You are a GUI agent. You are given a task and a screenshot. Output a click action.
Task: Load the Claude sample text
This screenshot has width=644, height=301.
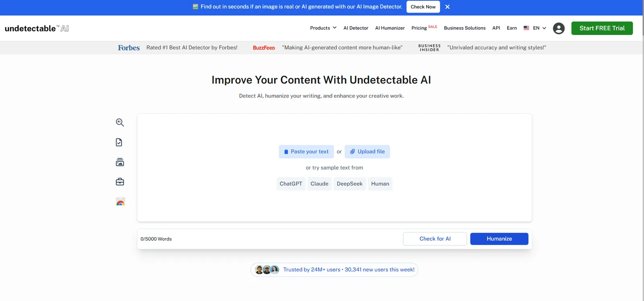pos(320,184)
